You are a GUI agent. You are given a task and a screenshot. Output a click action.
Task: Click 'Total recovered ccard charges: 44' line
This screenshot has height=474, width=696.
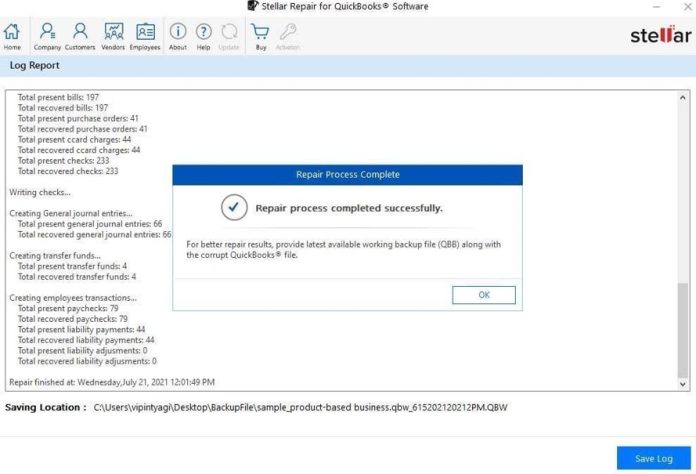[x=79, y=150]
